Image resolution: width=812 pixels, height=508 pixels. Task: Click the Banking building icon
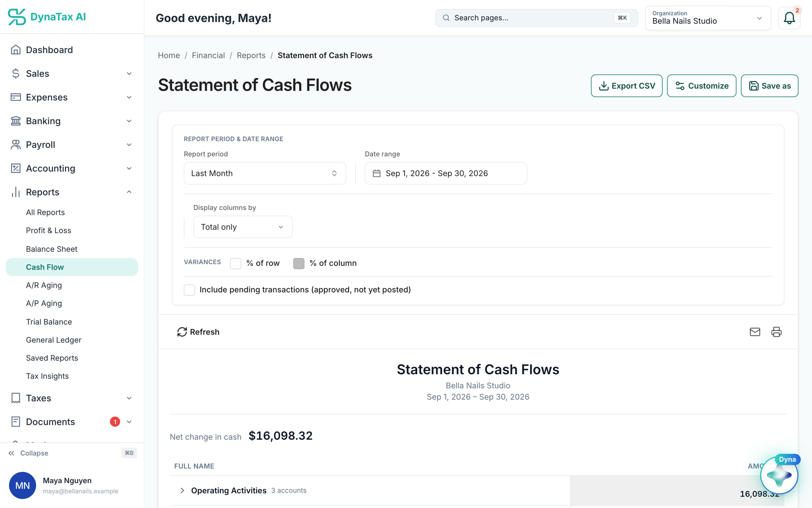[x=16, y=121]
